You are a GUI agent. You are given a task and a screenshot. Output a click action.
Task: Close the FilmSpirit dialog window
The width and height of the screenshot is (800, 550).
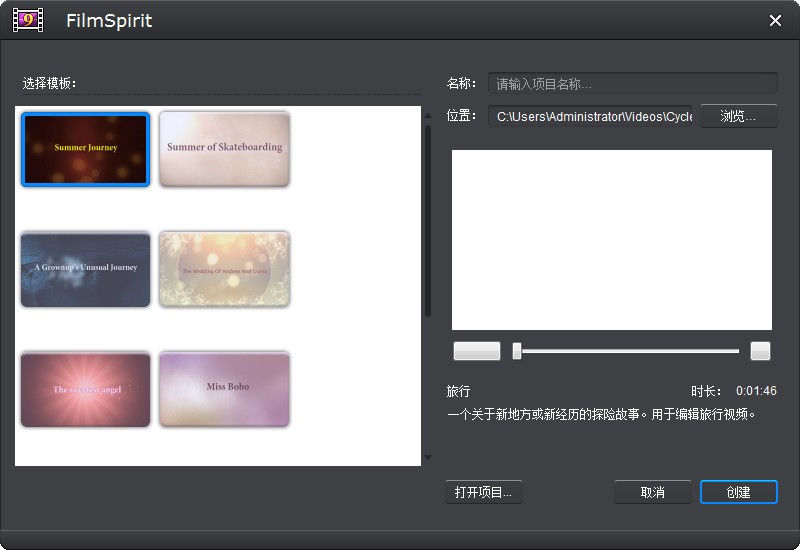[775, 20]
